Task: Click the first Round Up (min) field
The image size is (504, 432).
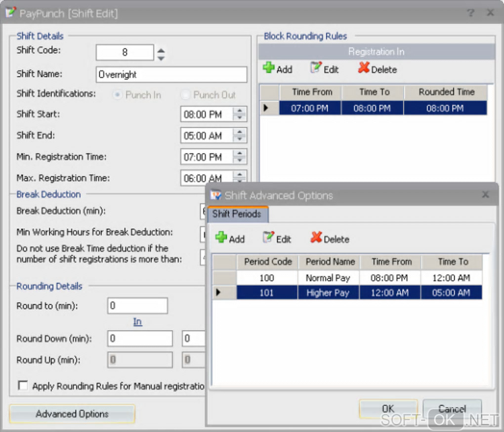Action: pyautogui.click(x=140, y=359)
